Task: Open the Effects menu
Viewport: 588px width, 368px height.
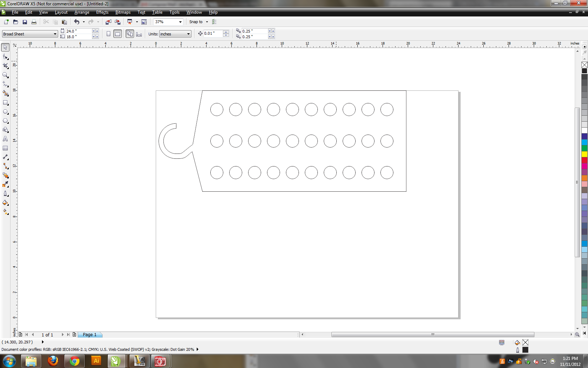Action: click(102, 12)
